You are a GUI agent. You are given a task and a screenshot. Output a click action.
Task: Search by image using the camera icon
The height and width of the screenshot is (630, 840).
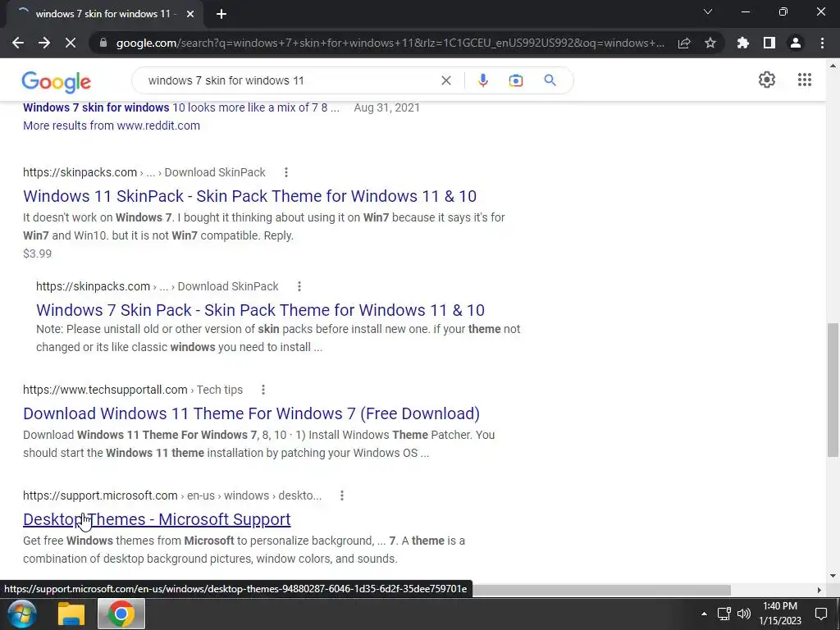pos(515,80)
